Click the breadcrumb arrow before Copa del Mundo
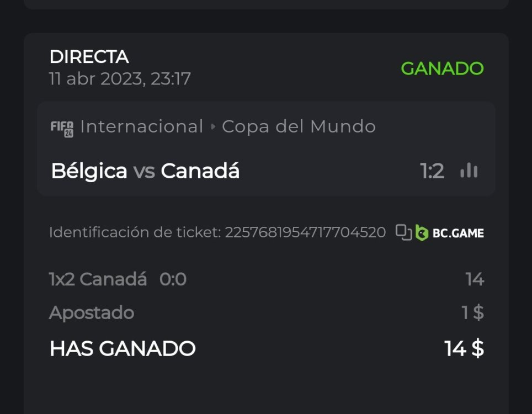 click(x=213, y=127)
